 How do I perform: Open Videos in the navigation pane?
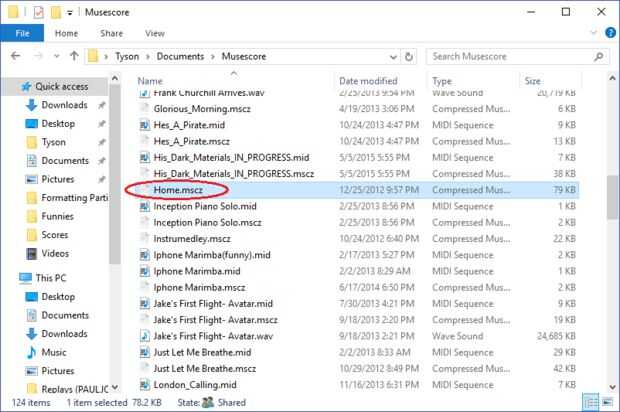(x=55, y=253)
